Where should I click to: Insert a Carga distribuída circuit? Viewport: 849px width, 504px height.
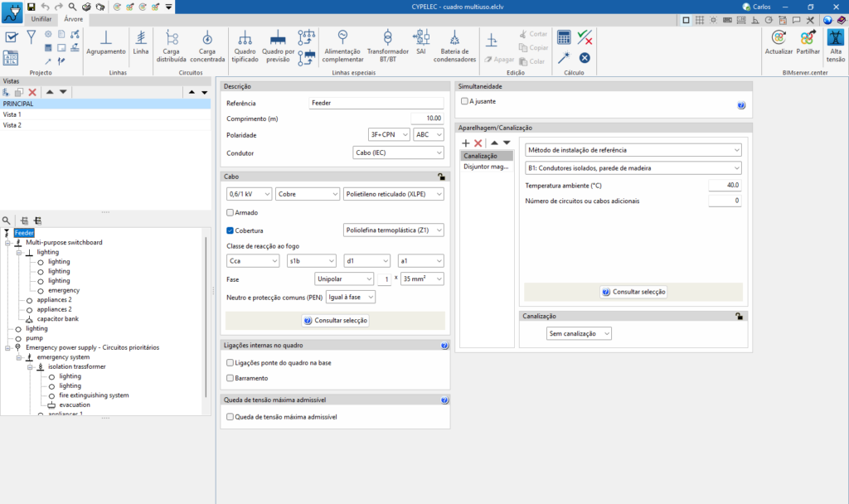(172, 46)
